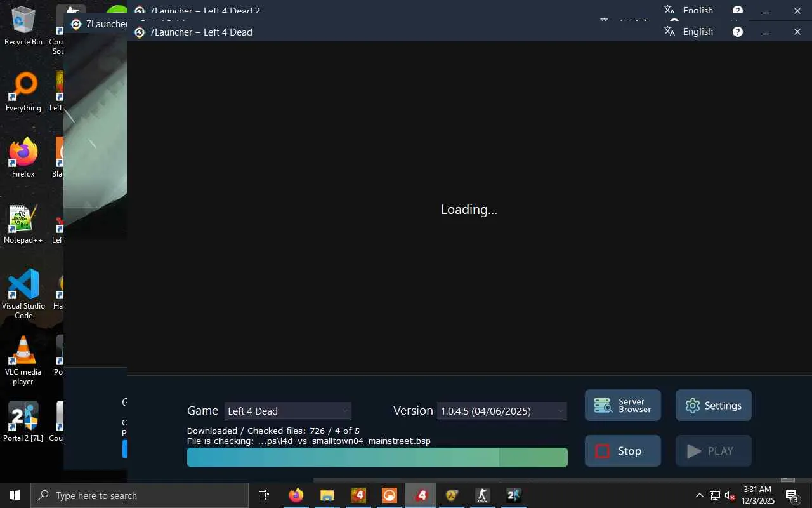This screenshot has width=812, height=508.
Task: Switch to the Portal 2 taskbar app
Action: coord(514,495)
